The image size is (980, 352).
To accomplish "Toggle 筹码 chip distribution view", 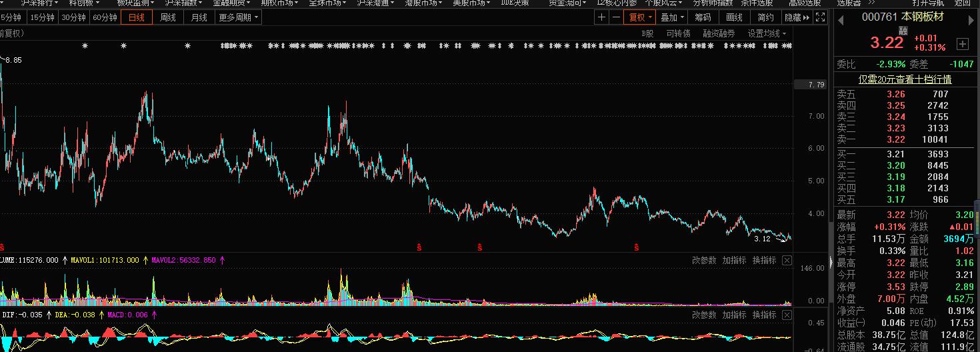I will point(703,17).
